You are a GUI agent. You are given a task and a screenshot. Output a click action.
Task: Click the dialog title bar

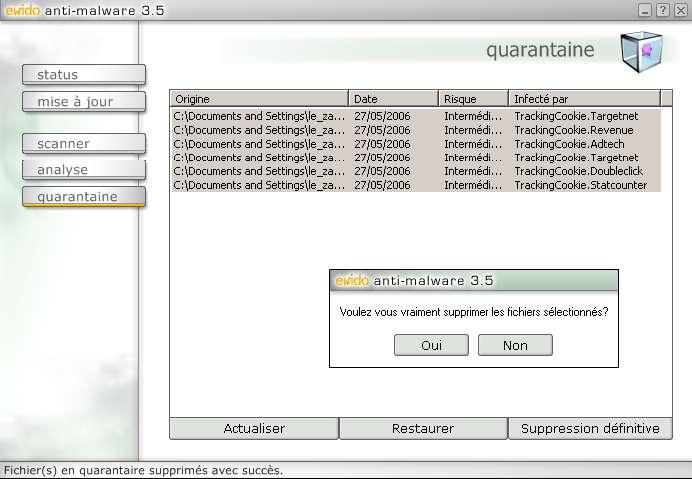click(x=474, y=281)
